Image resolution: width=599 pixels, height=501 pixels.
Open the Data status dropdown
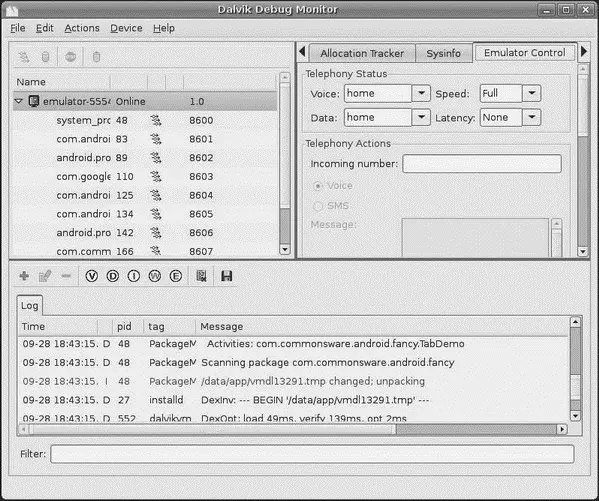(x=421, y=117)
